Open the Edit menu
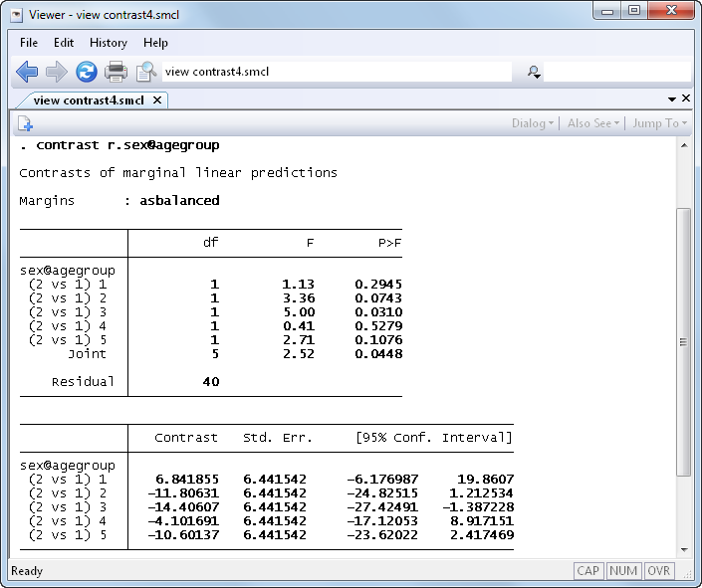 point(64,43)
